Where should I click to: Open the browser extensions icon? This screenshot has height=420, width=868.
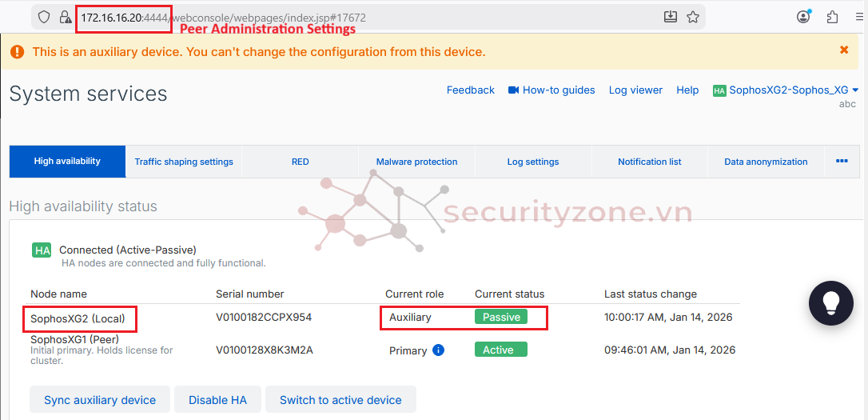pyautogui.click(x=832, y=17)
